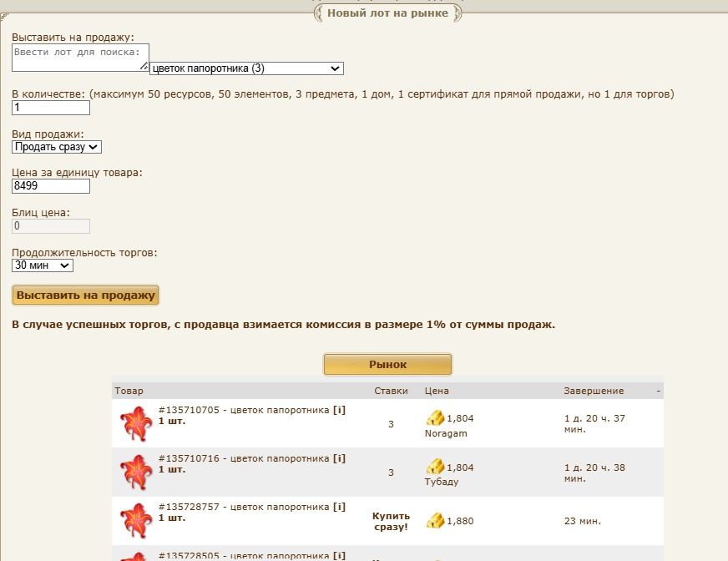
Task: Click gold icon beside the 1,880 price
Action: click(435, 520)
